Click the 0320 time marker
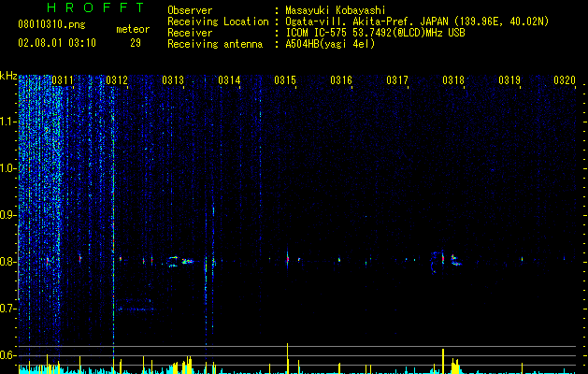Image resolution: width=588 pixels, height=374 pixels. [565, 80]
